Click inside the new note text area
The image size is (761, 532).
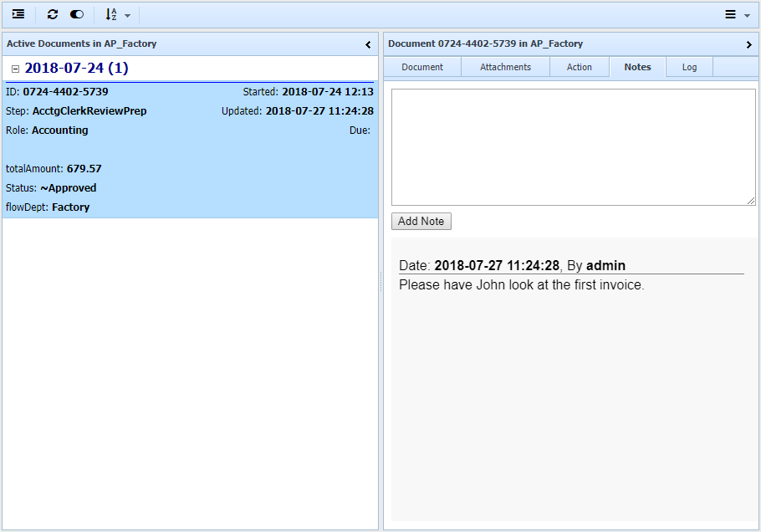coord(573,146)
